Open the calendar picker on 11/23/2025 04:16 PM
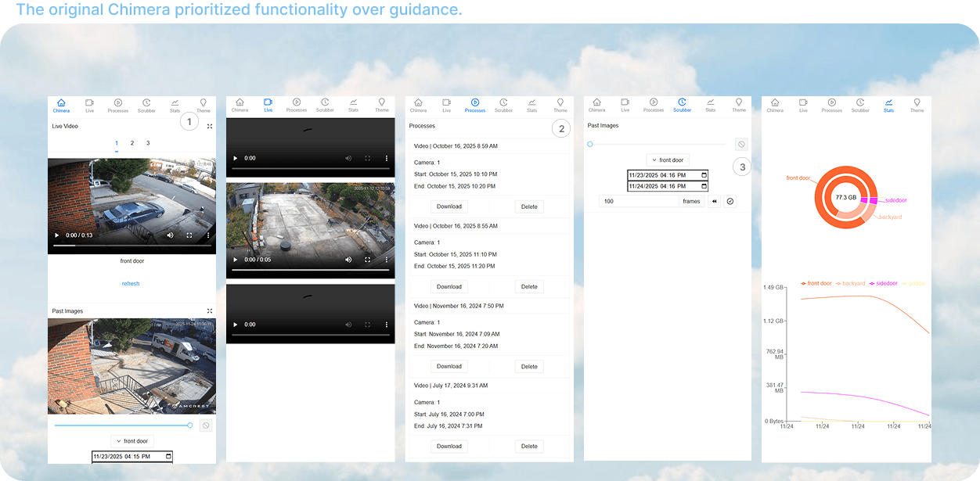This screenshot has width=980, height=481. pyautogui.click(x=704, y=175)
